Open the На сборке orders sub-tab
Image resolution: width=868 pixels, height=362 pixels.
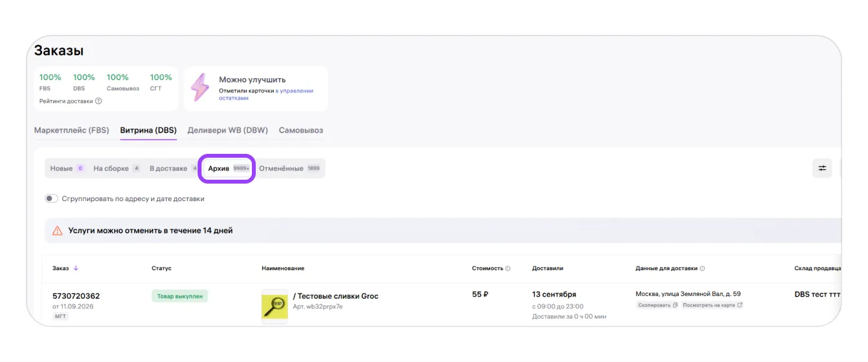tap(117, 168)
